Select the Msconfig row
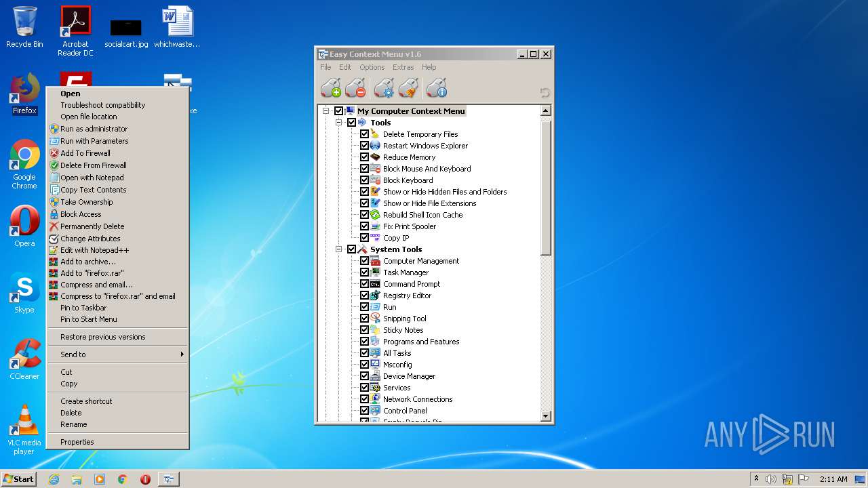This screenshot has width=868, height=488. (397, 365)
